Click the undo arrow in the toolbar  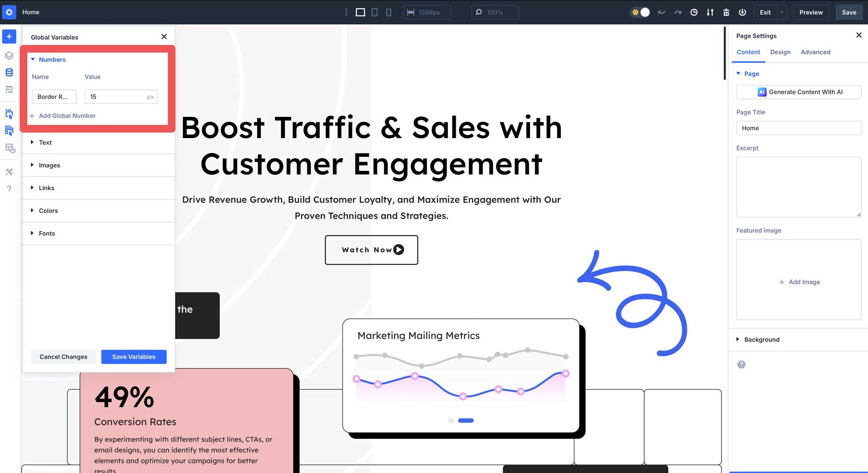[x=661, y=12]
